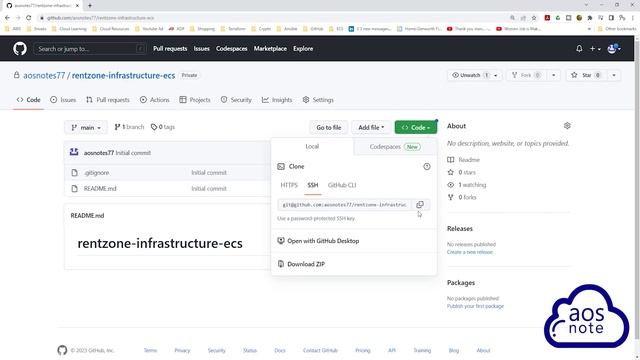Screen dimensions: 640x360
Task: Click the aosnotes77 commit avatar
Action: coord(74,152)
